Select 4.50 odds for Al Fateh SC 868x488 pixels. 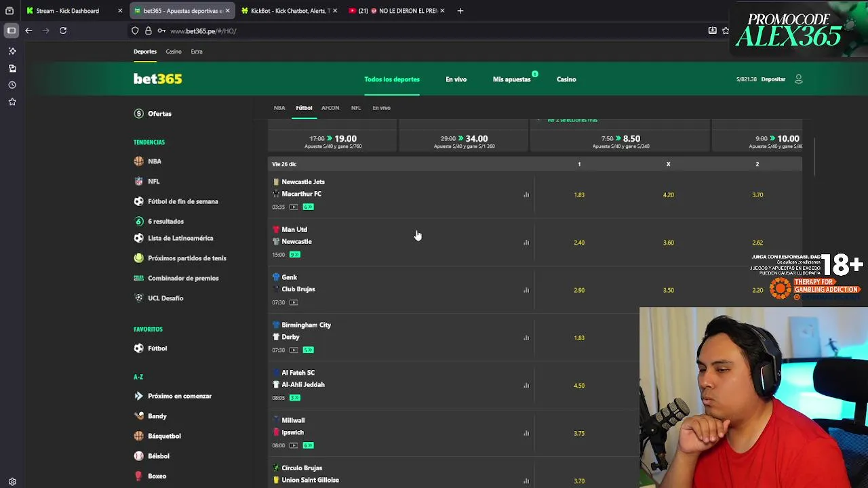pos(579,386)
